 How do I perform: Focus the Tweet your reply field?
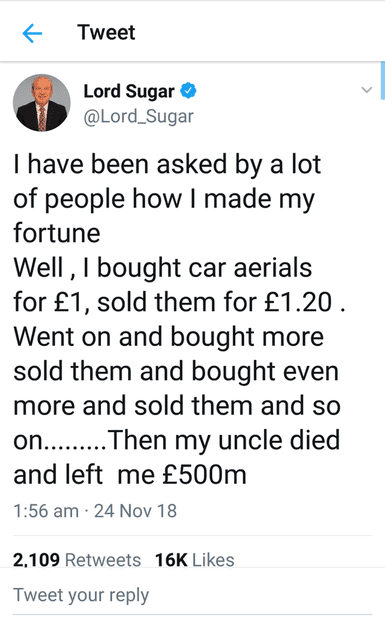(192, 595)
